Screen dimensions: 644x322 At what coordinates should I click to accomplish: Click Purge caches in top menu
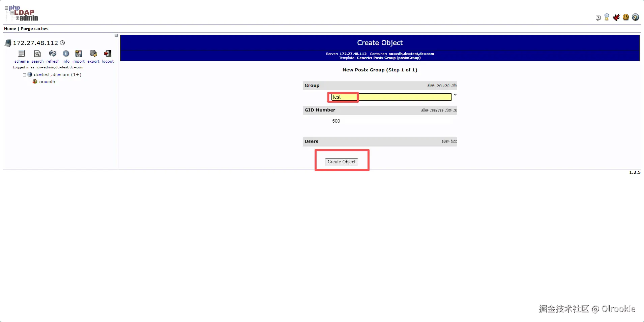click(34, 29)
